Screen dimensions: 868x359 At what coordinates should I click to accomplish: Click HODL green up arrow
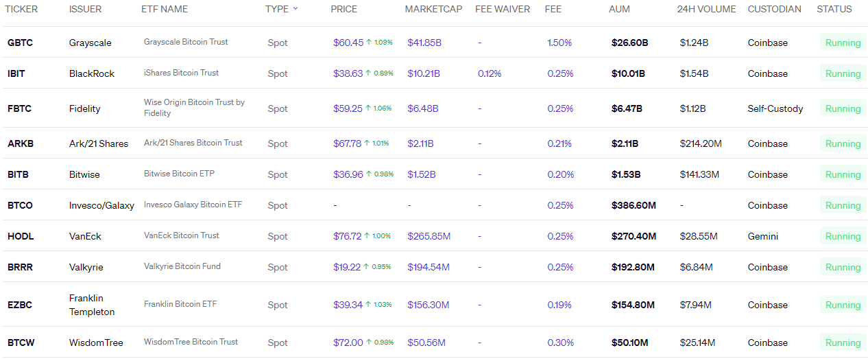367,236
